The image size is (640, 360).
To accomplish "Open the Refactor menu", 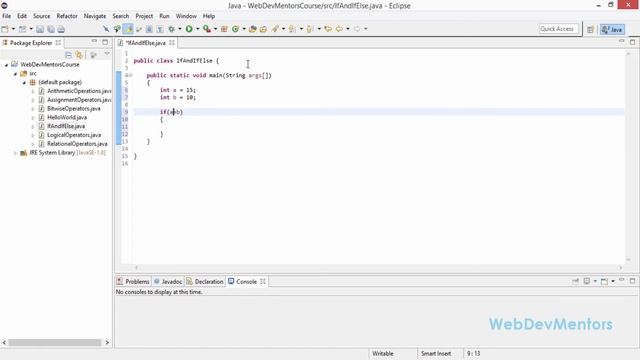I will point(67,16).
